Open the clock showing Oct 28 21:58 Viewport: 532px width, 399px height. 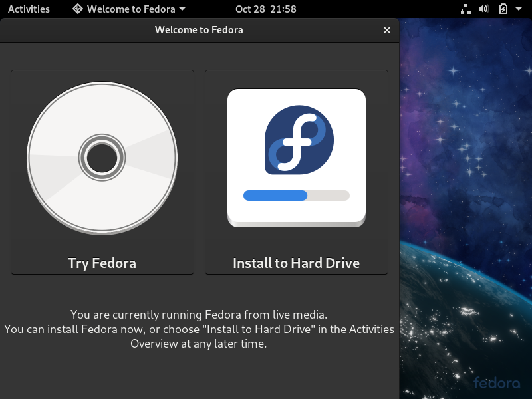265,9
